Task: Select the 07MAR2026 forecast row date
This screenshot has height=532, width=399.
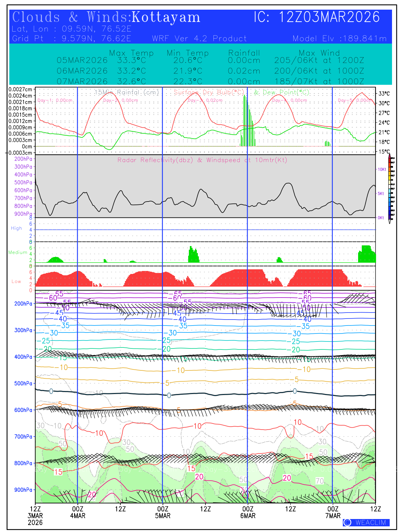Action: [x=82, y=81]
